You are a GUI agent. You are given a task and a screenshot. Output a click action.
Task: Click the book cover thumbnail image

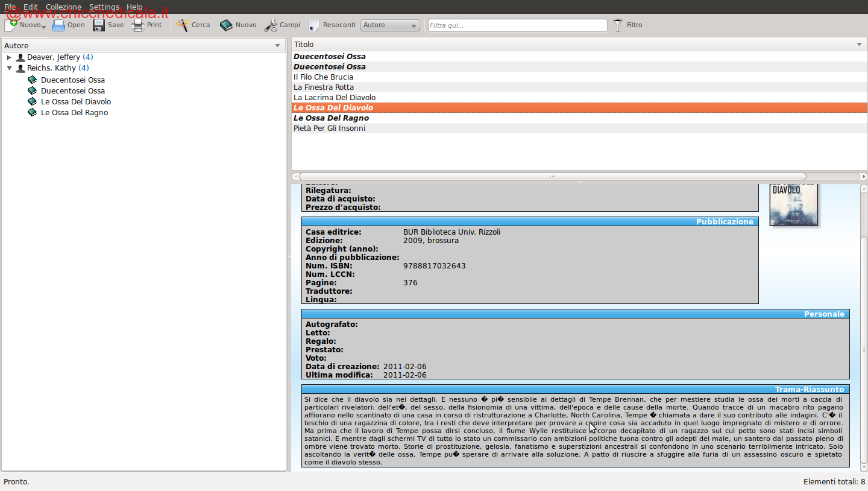tap(793, 204)
